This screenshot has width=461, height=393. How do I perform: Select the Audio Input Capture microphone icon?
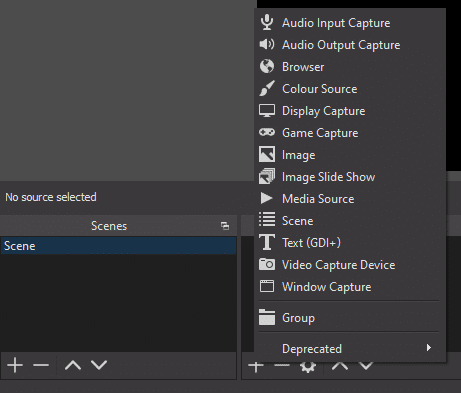[x=267, y=23]
